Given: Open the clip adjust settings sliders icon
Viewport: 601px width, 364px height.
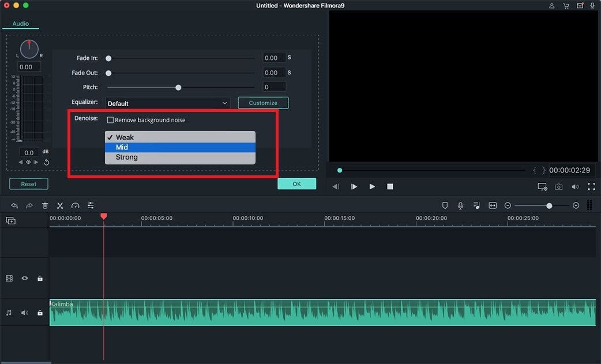Looking at the screenshot, I should 91,206.
